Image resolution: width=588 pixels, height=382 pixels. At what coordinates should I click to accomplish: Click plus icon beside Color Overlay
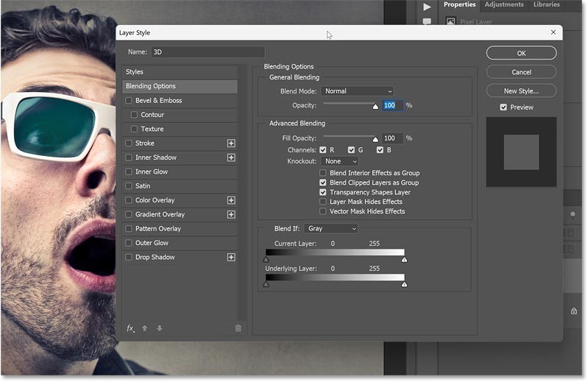tap(231, 200)
